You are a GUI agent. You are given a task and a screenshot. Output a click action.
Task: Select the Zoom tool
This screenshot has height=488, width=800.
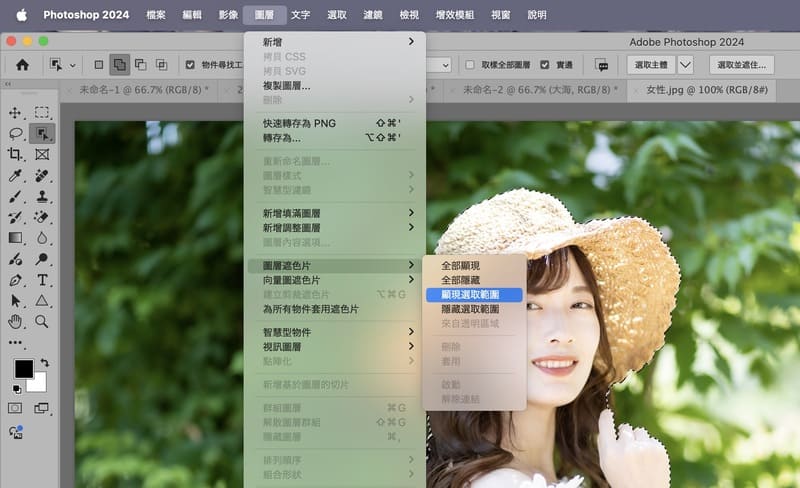click(x=42, y=322)
